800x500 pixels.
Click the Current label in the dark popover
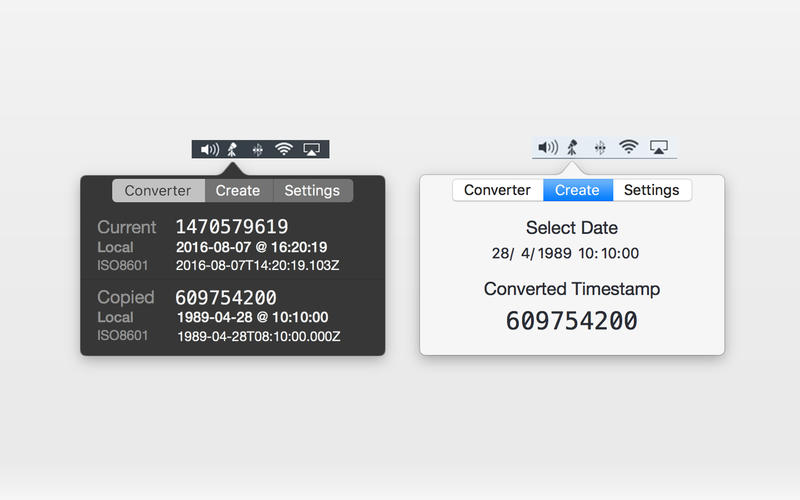(127, 227)
